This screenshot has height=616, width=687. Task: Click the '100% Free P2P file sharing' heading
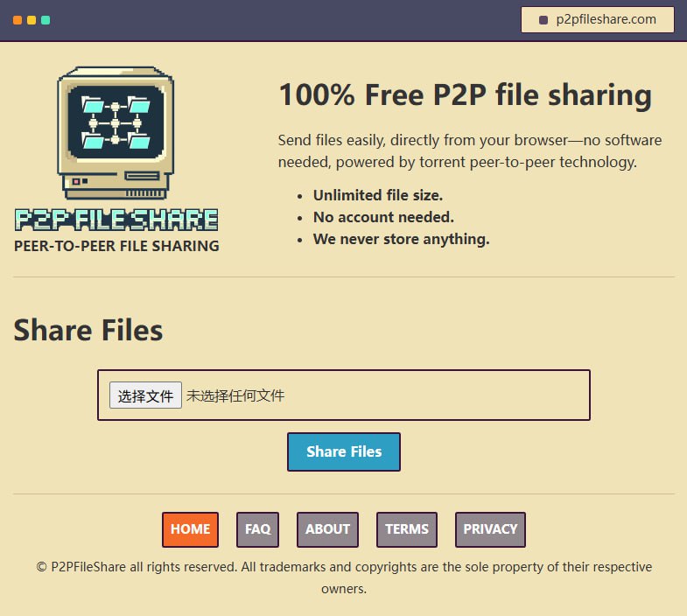click(x=465, y=95)
